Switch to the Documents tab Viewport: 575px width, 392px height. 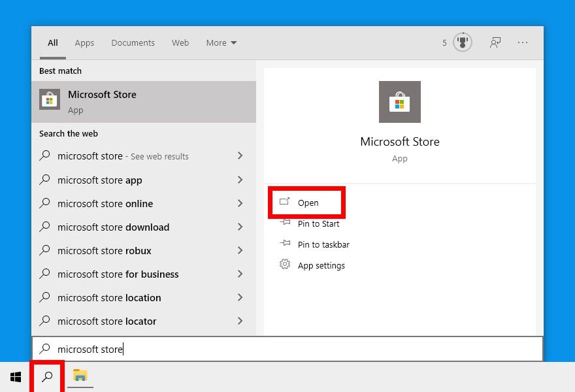coord(133,43)
